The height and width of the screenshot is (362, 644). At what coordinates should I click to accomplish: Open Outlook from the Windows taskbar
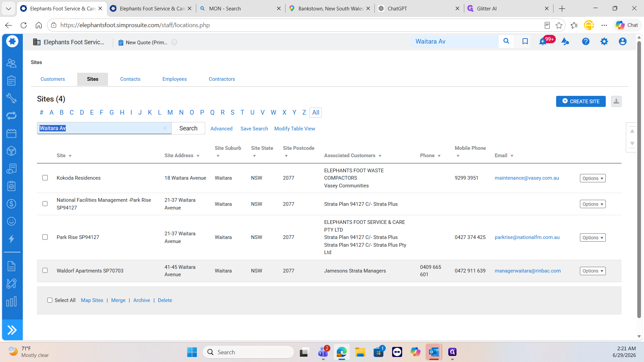434,352
